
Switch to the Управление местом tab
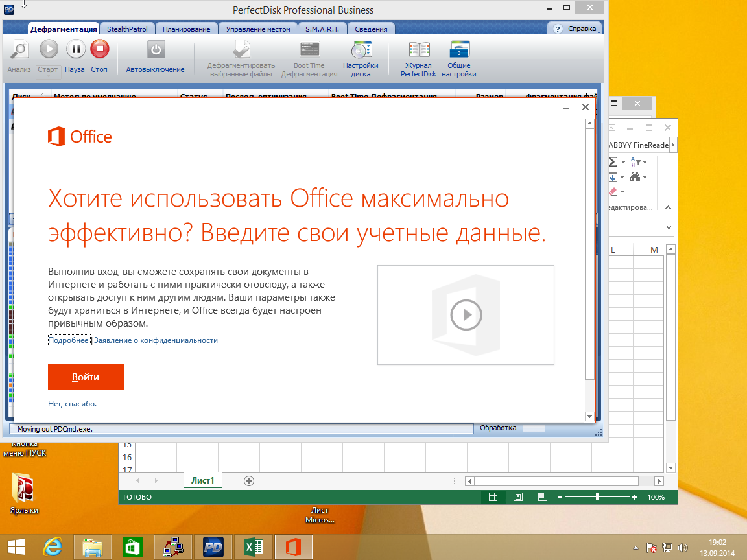[x=257, y=29]
